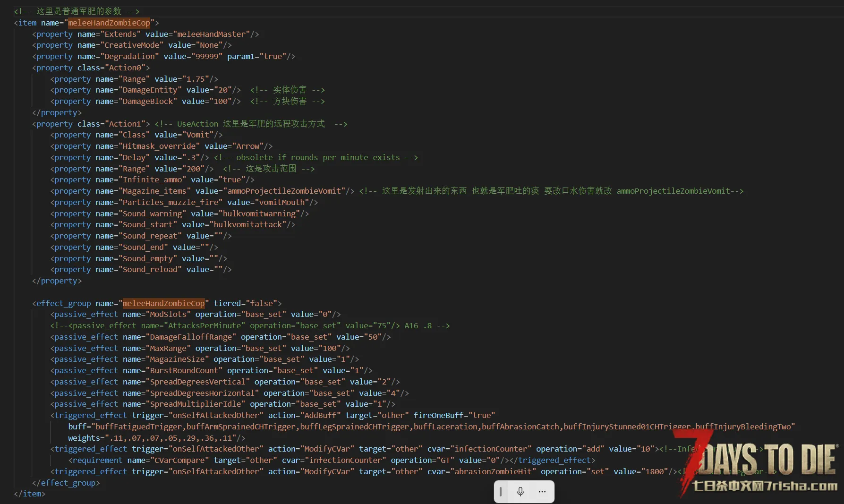844x504 pixels.
Task: Click the weights value ".11,.07,.07,.05,.29,.36,.11"
Action: coord(172,438)
